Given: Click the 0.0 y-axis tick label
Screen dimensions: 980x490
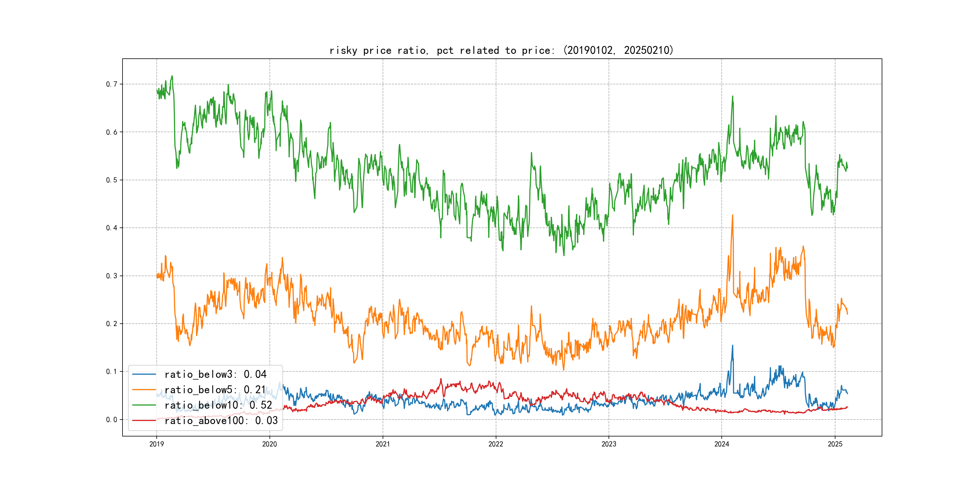Looking at the screenshot, I should click(112, 420).
